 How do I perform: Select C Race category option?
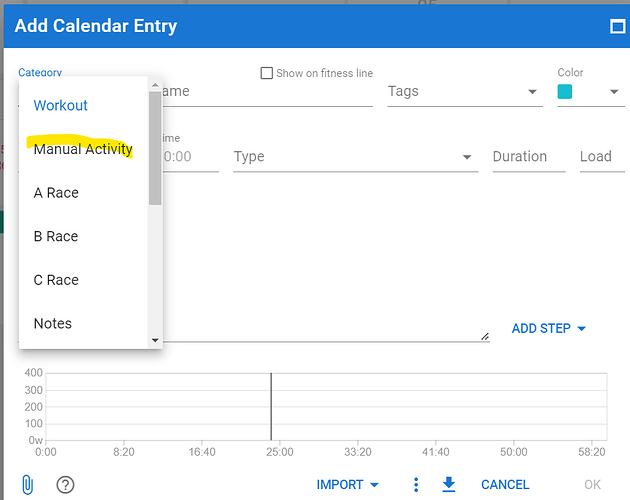[56, 280]
